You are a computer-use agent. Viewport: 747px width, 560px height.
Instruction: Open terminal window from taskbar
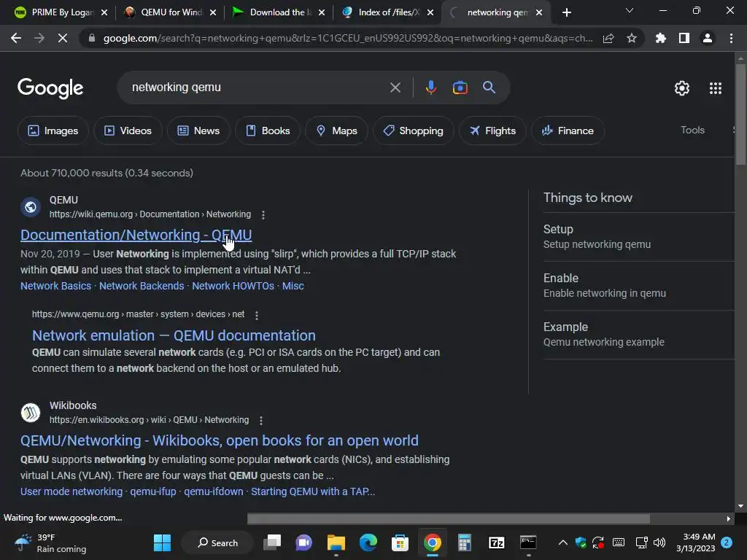[528, 542]
